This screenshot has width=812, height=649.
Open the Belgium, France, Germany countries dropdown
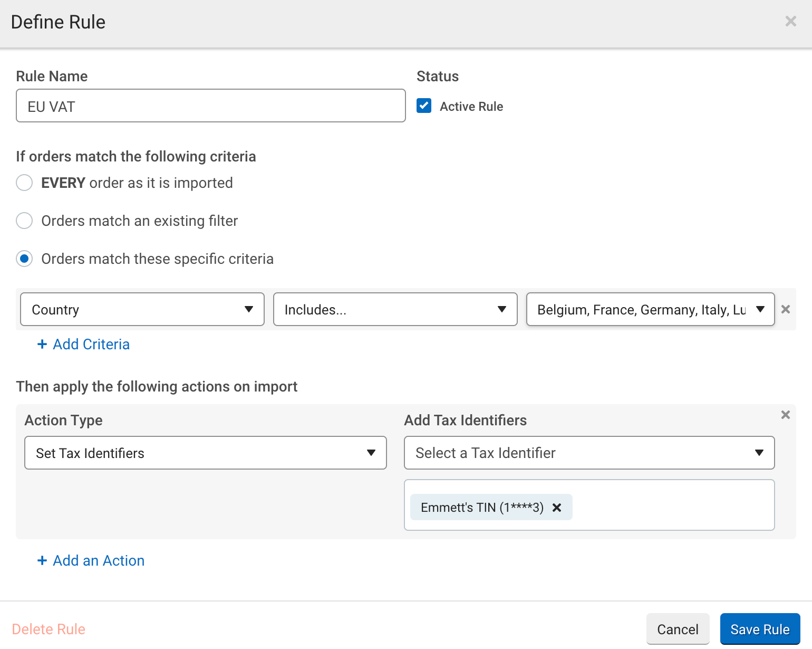(x=651, y=309)
